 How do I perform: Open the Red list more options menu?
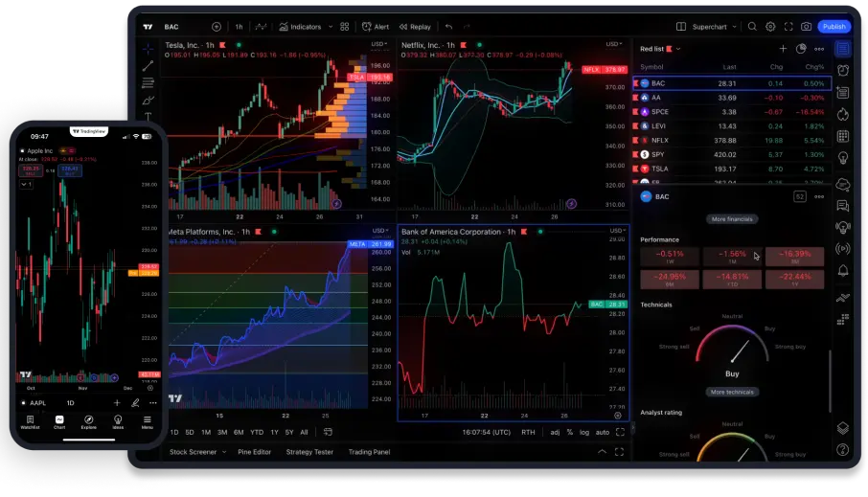[x=819, y=49]
